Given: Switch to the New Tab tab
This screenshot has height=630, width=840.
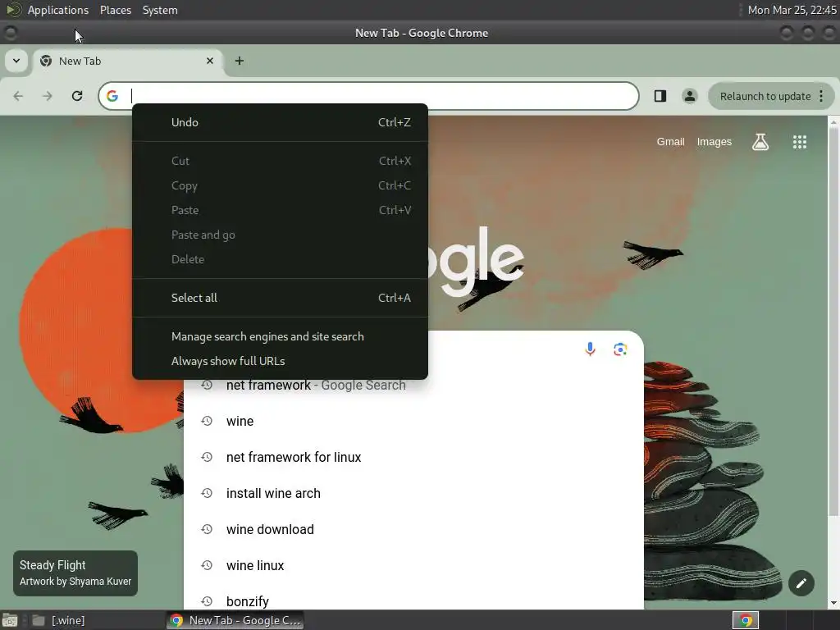Looking at the screenshot, I should 129,61.
